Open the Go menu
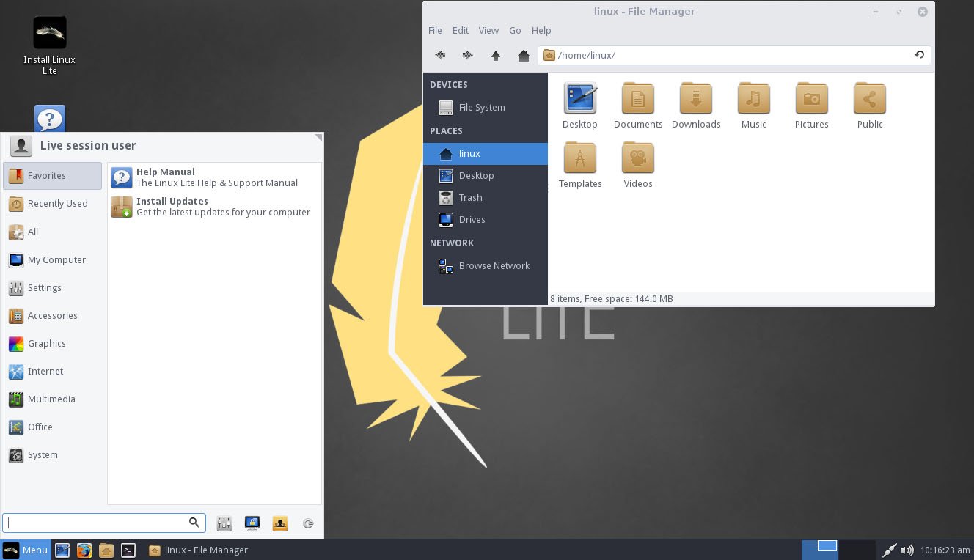The image size is (974, 560). coord(515,30)
